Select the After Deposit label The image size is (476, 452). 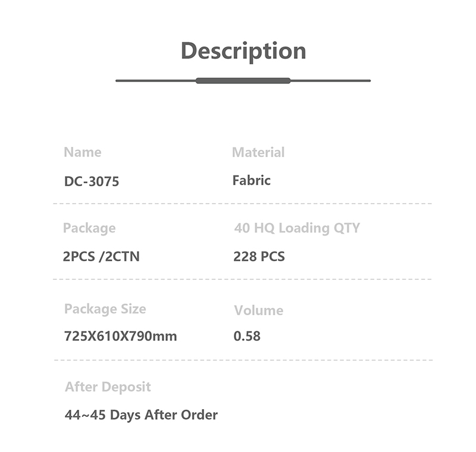coord(108,387)
